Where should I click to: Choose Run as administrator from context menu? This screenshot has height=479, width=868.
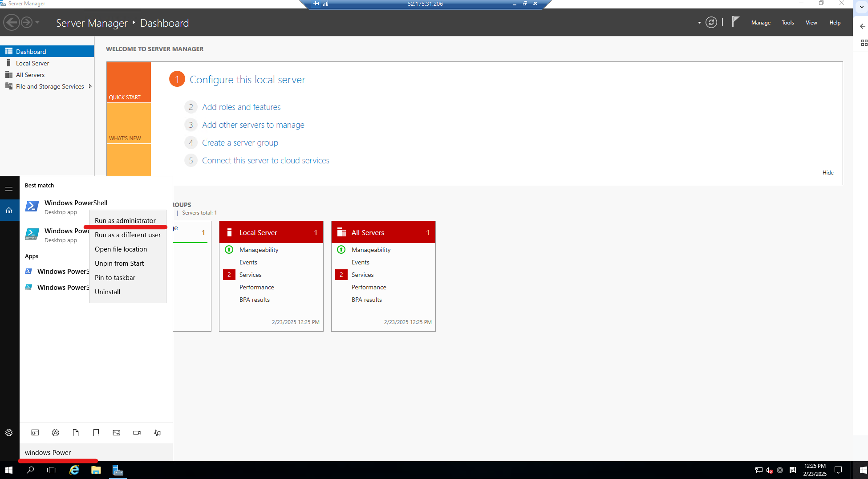point(128,221)
